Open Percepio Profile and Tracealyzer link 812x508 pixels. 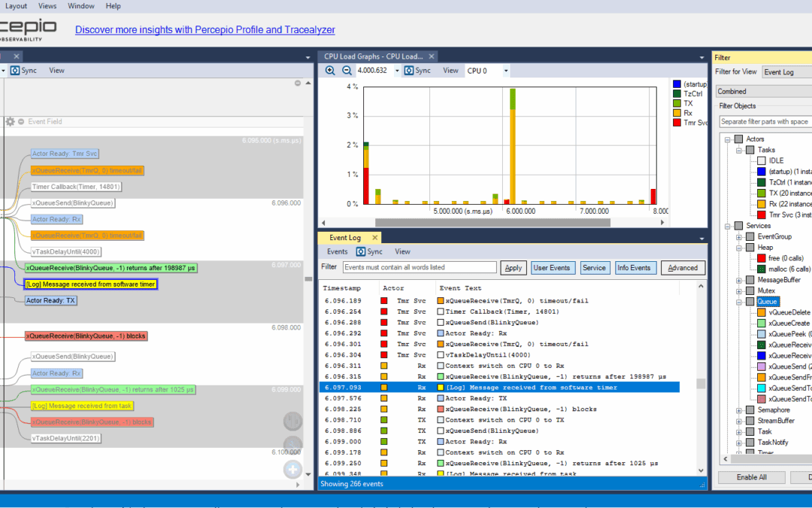(x=205, y=29)
